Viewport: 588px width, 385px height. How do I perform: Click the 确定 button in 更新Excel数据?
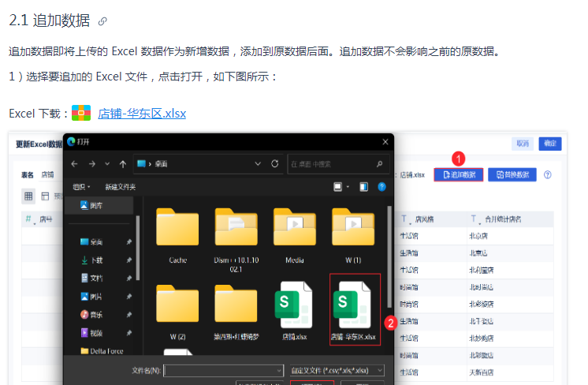[550, 144]
